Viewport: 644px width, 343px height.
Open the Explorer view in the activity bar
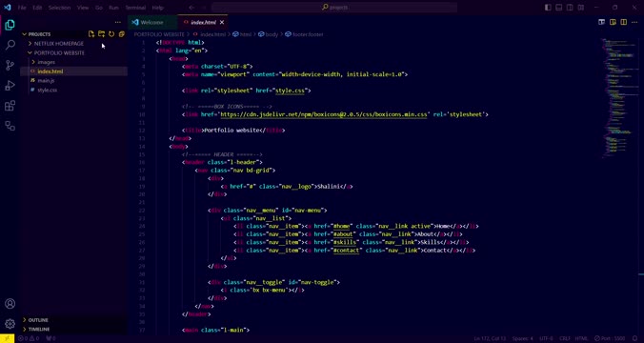(10, 25)
